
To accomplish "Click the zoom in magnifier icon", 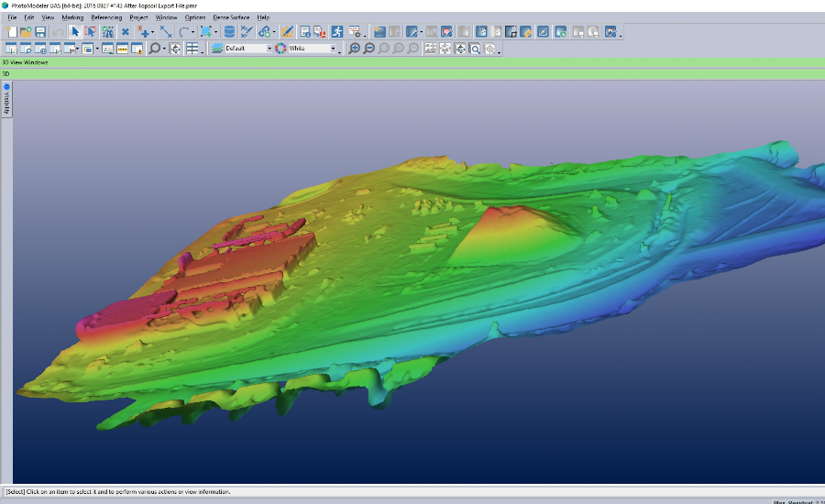I will click(355, 49).
